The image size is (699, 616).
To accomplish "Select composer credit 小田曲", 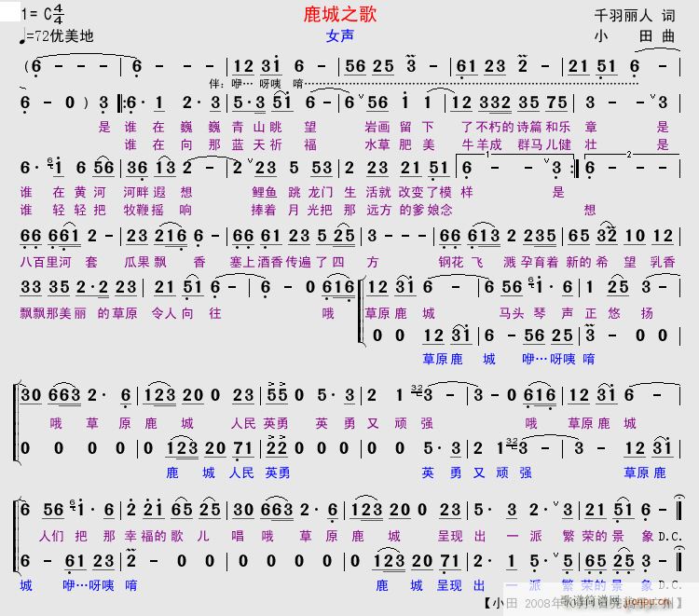I will [x=639, y=36].
